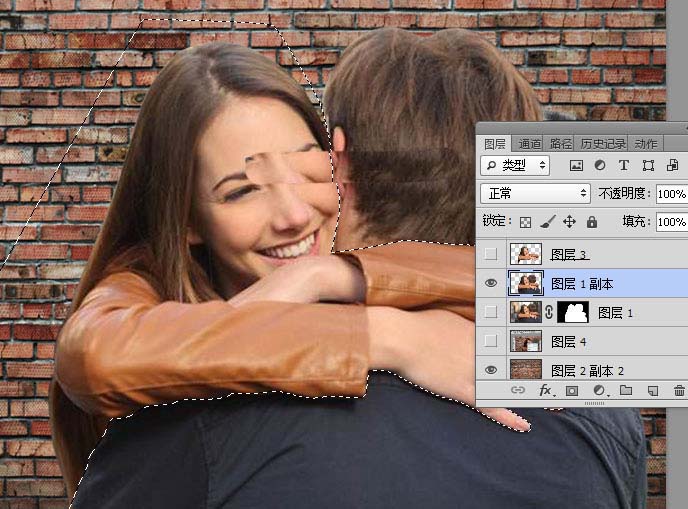Open the new adjustment layer menu
This screenshot has width=688, height=509.
click(599, 391)
